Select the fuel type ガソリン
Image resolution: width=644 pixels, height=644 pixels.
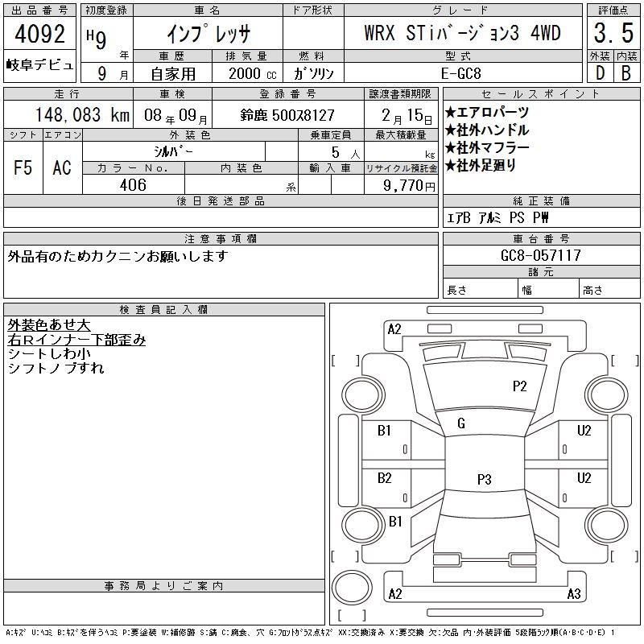click(x=313, y=73)
